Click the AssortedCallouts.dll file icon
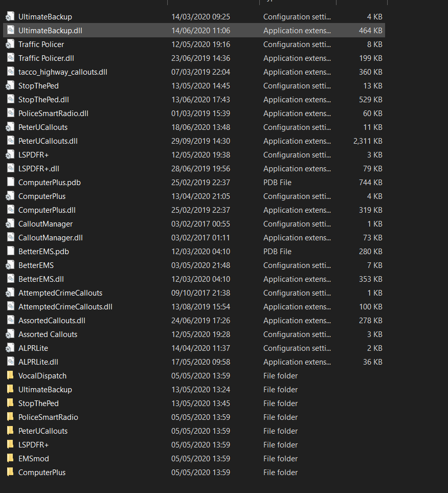This screenshot has width=448, height=493. [10, 321]
